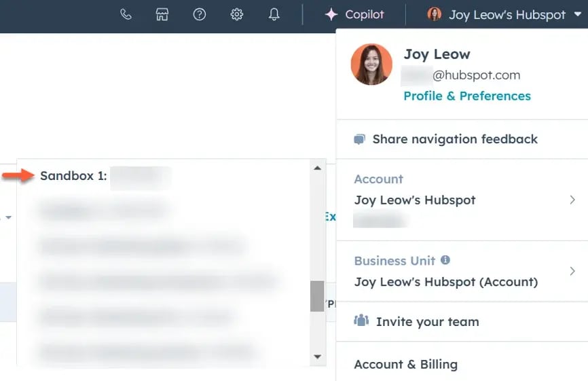This screenshot has height=381, width=588.
Task: Click the Invite your team people icon
Action: (x=361, y=321)
